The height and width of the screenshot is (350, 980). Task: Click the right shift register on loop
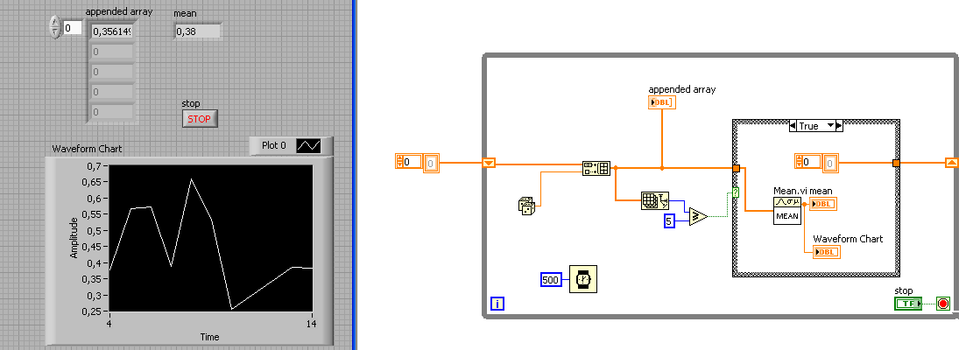(x=951, y=163)
